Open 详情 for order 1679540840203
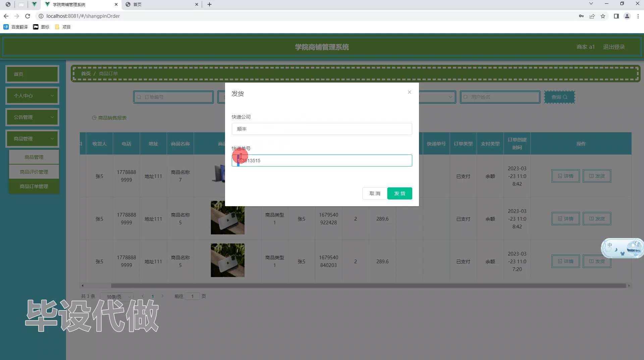This screenshot has width=644, height=360. coord(566,261)
